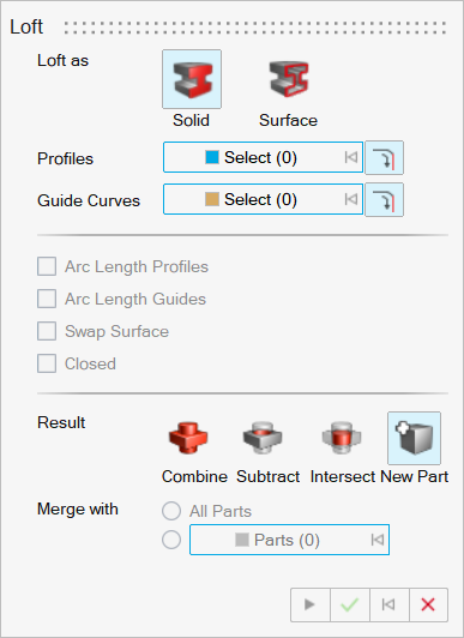Select the Combine result icon

pyautogui.click(x=188, y=438)
